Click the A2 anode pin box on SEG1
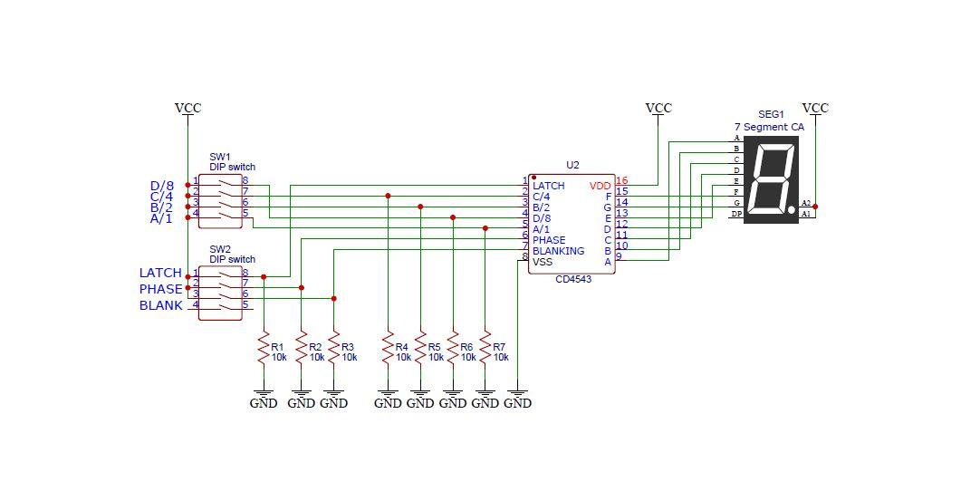 point(807,203)
